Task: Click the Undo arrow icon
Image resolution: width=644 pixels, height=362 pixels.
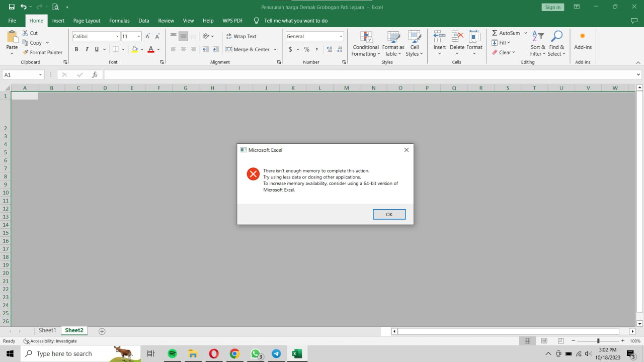Action: tap(23, 7)
